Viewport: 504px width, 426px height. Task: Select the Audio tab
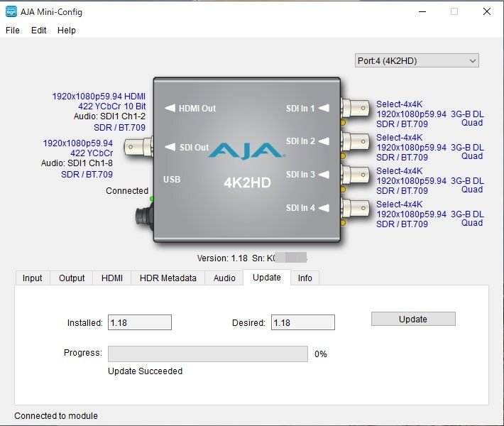coord(224,278)
